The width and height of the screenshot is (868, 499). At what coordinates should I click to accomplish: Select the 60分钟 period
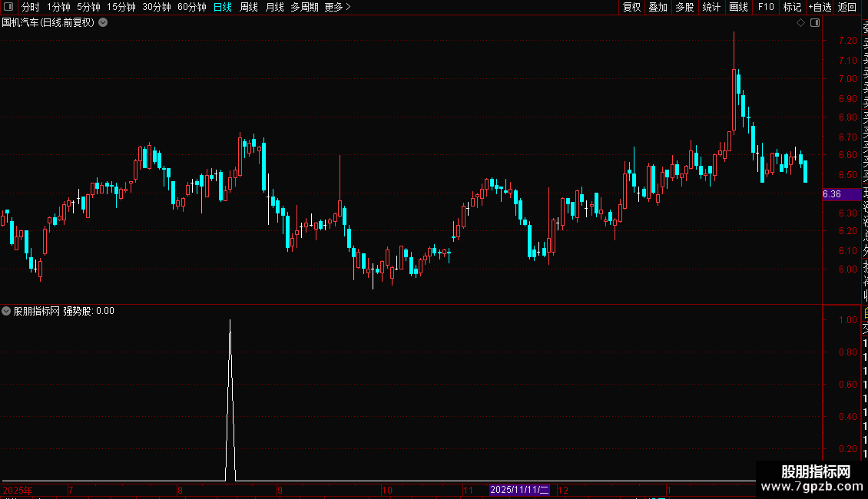point(192,7)
